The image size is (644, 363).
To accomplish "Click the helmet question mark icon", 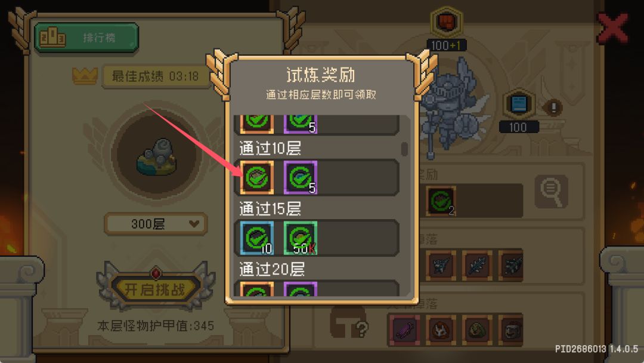I will 349,322.
